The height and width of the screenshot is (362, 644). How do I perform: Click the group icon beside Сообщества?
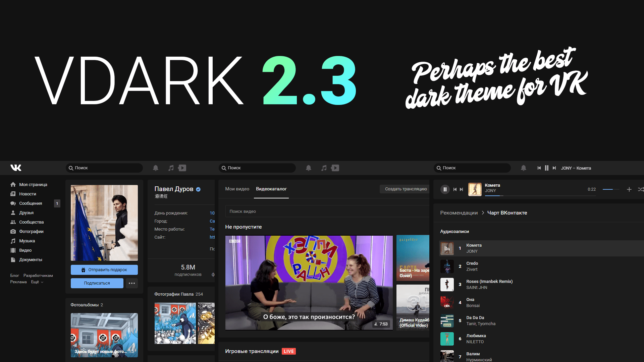click(13, 222)
